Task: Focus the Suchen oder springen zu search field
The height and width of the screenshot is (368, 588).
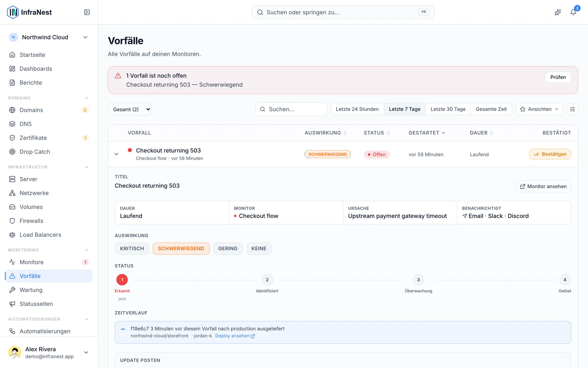Action: [x=343, y=12]
